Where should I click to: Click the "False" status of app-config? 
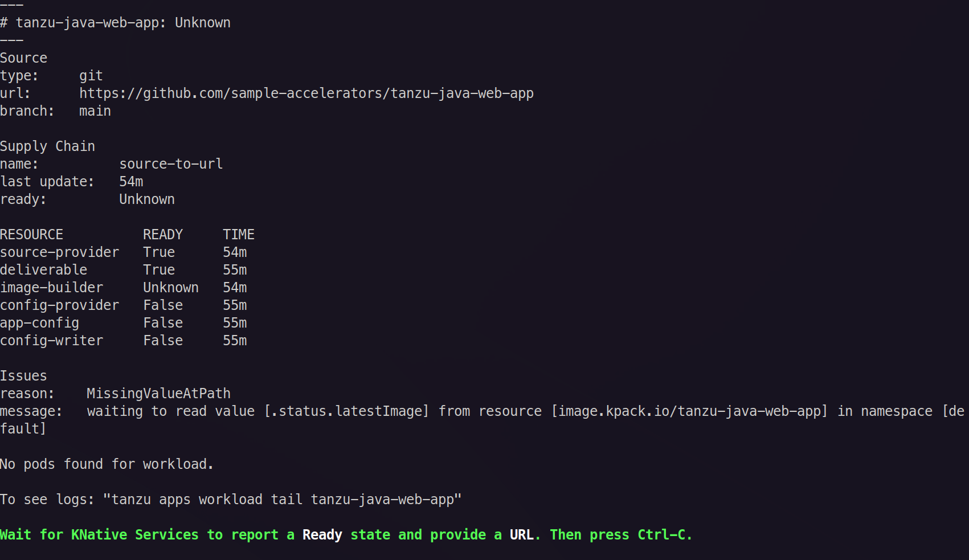point(163,323)
